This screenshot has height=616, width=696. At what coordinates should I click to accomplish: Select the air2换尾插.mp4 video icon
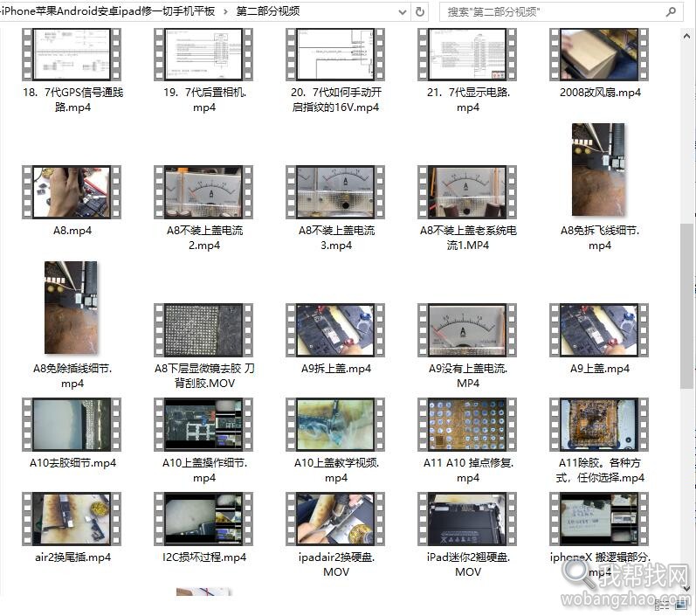tap(72, 519)
